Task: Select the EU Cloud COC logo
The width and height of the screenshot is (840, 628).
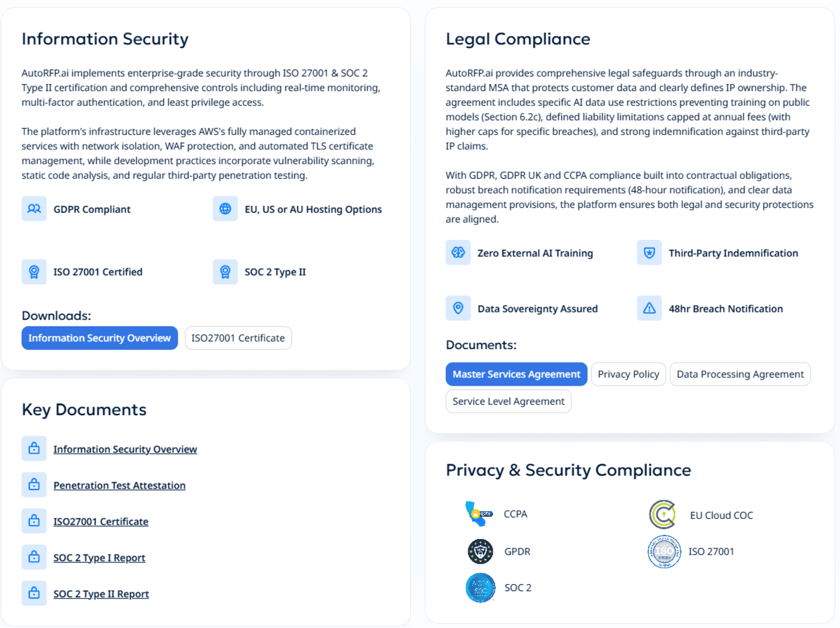Action: coord(663,514)
